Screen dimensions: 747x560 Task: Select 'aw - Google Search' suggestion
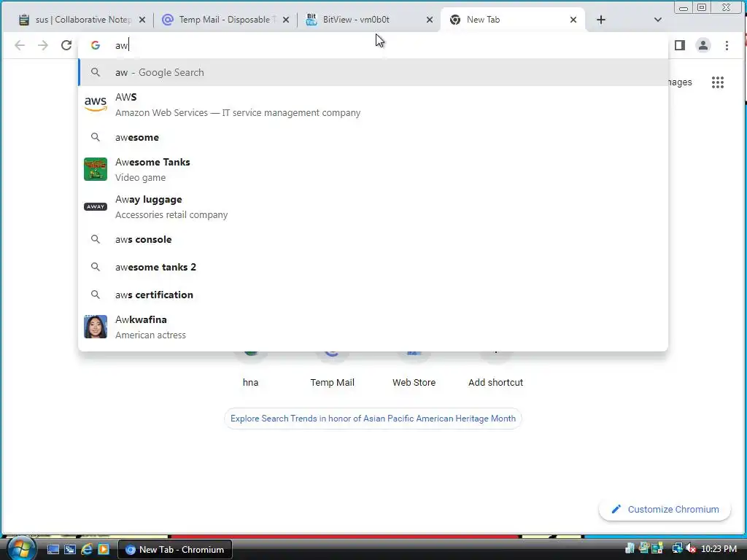373,72
